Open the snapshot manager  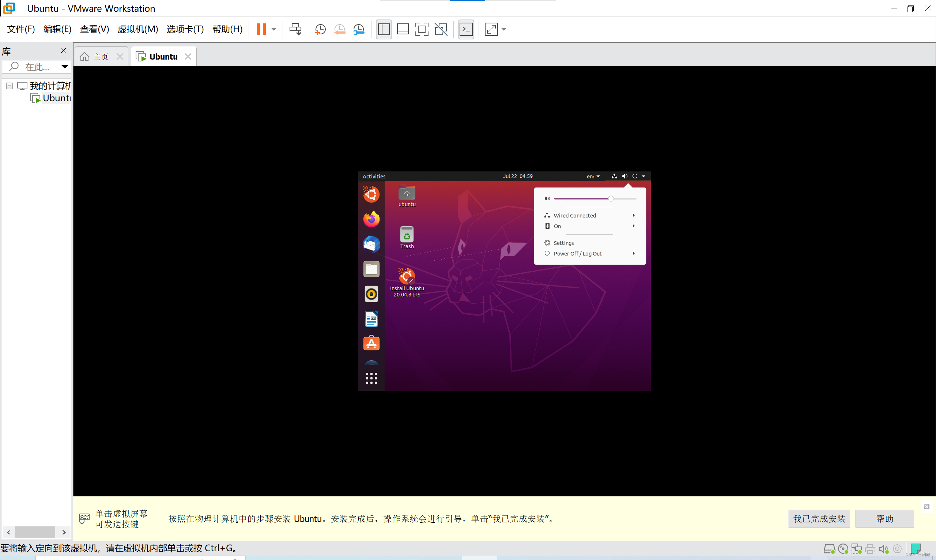click(359, 29)
